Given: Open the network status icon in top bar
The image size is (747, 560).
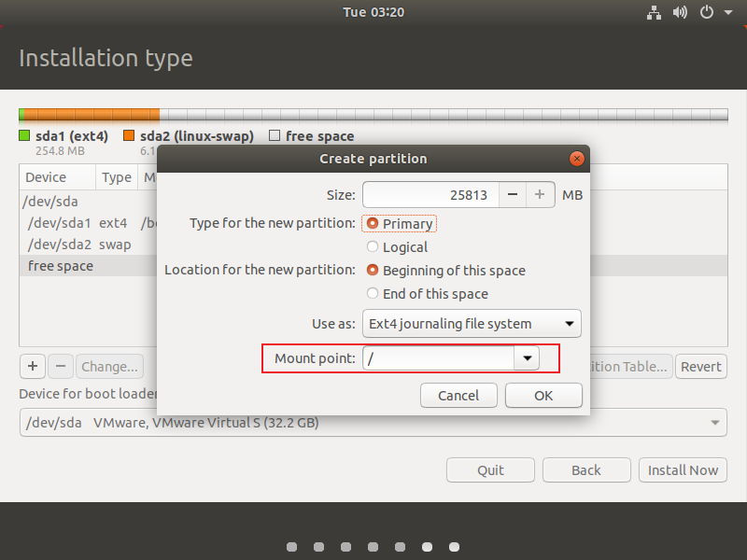Looking at the screenshot, I should click(x=654, y=12).
